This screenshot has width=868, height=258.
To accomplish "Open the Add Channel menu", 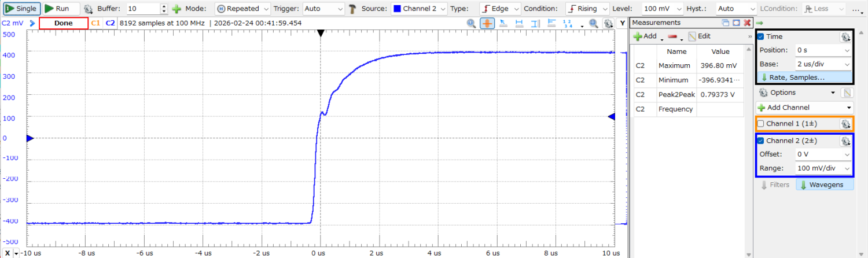I will coord(804,108).
